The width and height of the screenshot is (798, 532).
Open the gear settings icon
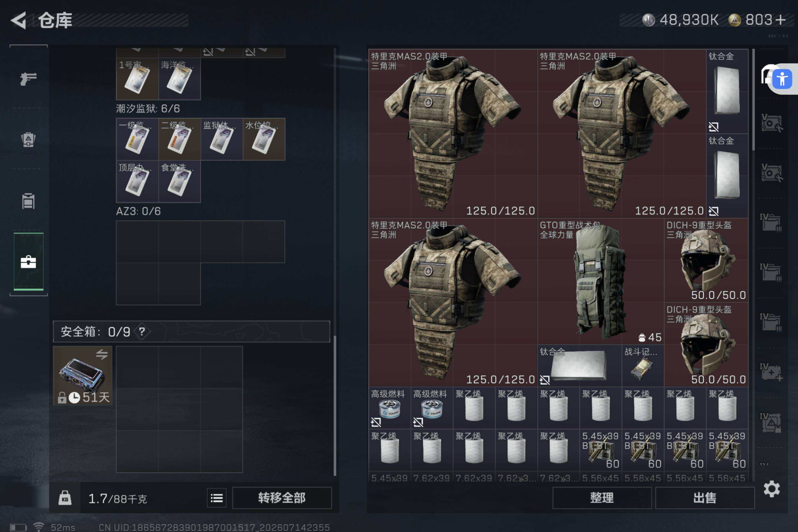pos(771,489)
